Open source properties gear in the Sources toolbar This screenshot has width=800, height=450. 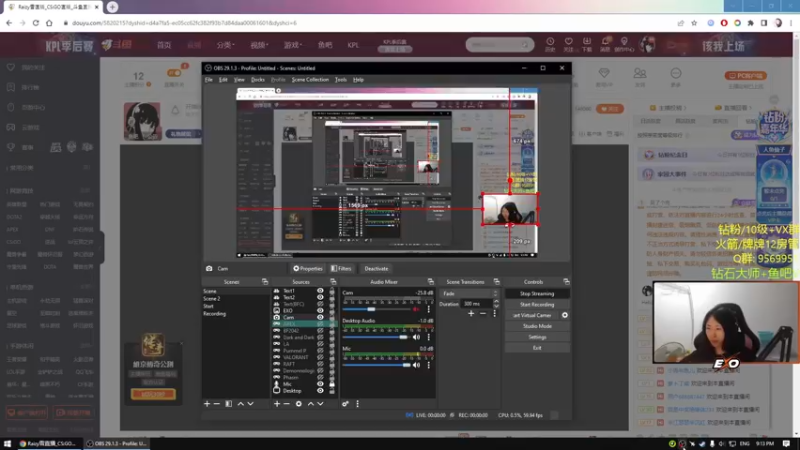298,404
